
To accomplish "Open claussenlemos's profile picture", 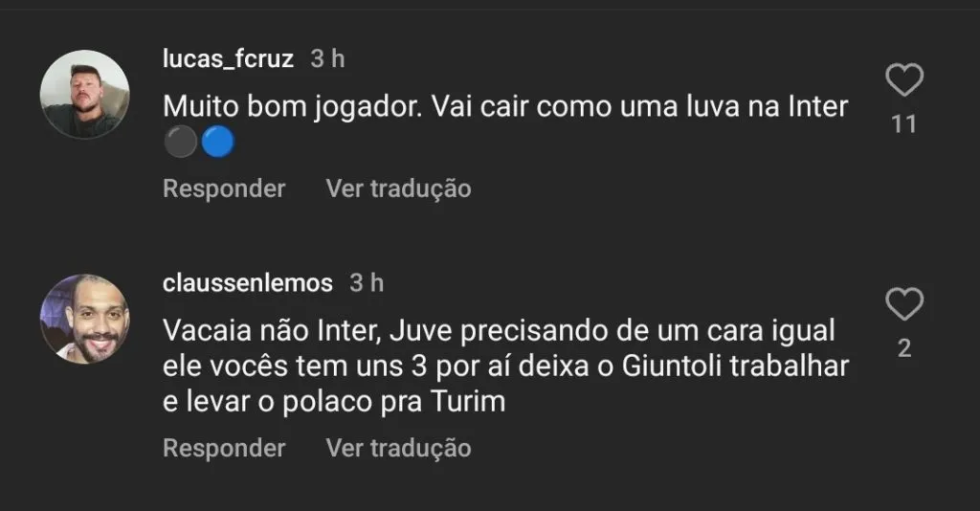I will click(x=84, y=319).
